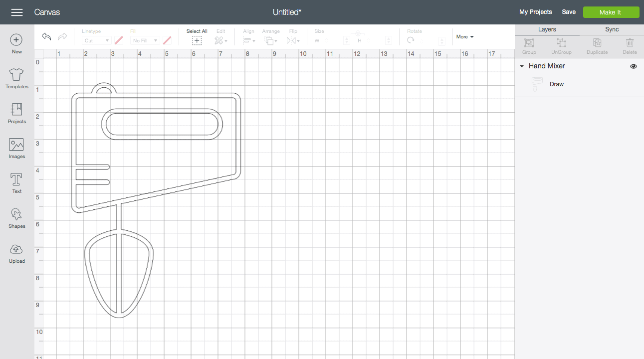The width and height of the screenshot is (644, 359).
Task: Click the Select All icon
Action: (x=197, y=40)
